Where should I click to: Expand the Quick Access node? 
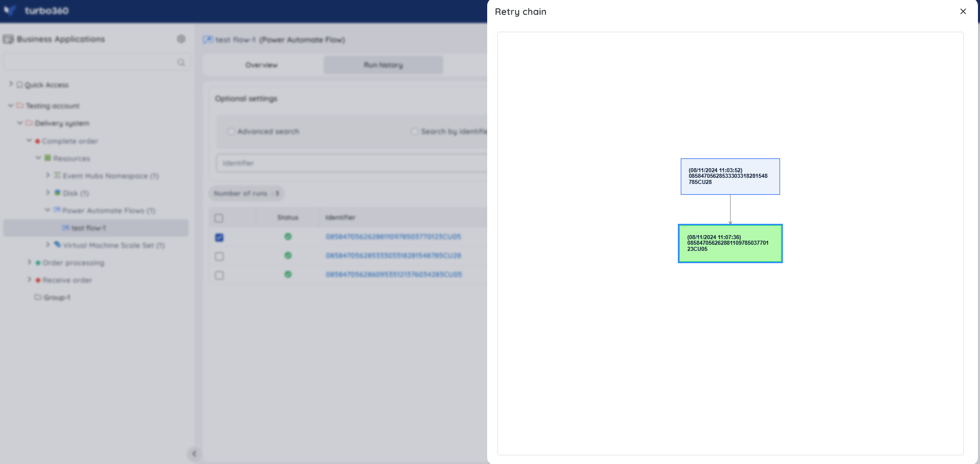tap(11, 84)
